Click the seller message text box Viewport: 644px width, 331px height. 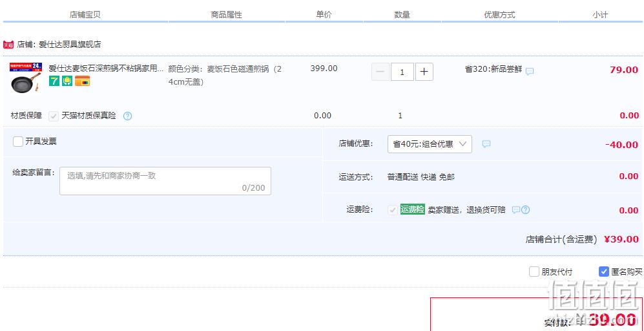pyautogui.click(x=165, y=181)
